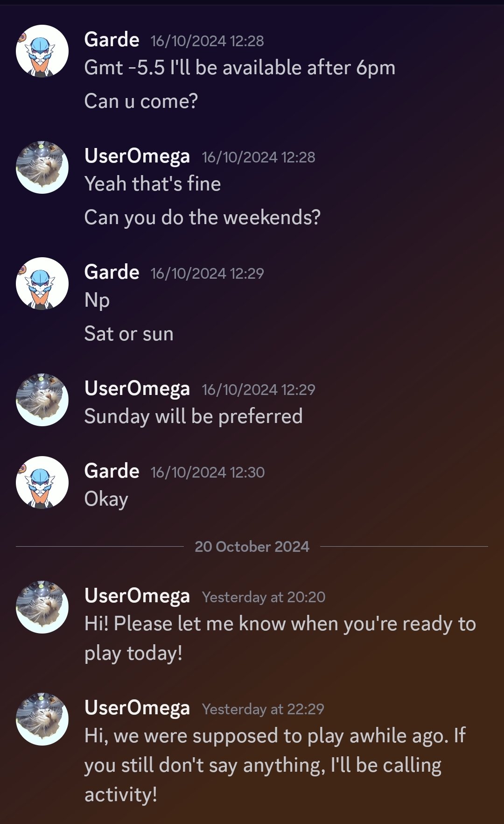This screenshot has width=504, height=824.
Task: Click the "Gmt -5.5 I'll be available after 6pm" message
Action: (240, 67)
